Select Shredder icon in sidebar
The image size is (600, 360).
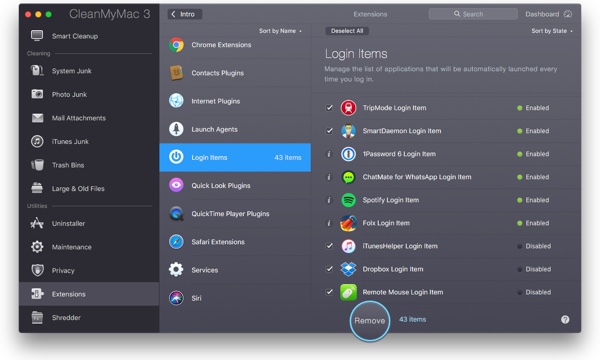pyautogui.click(x=37, y=318)
